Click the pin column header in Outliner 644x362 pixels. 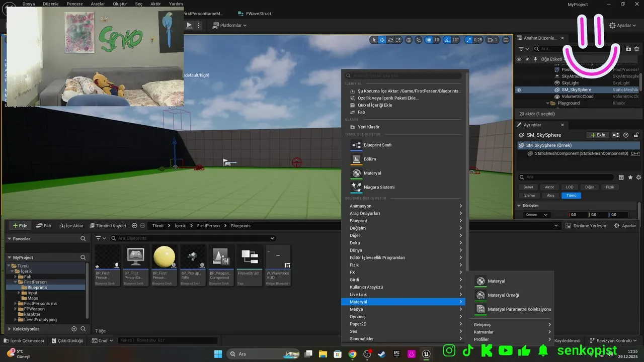point(535,59)
